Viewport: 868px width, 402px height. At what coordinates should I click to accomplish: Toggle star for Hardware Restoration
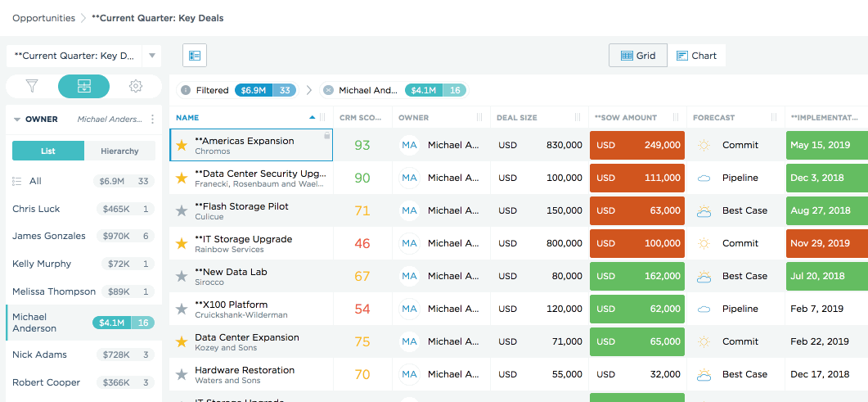(x=182, y=374)
